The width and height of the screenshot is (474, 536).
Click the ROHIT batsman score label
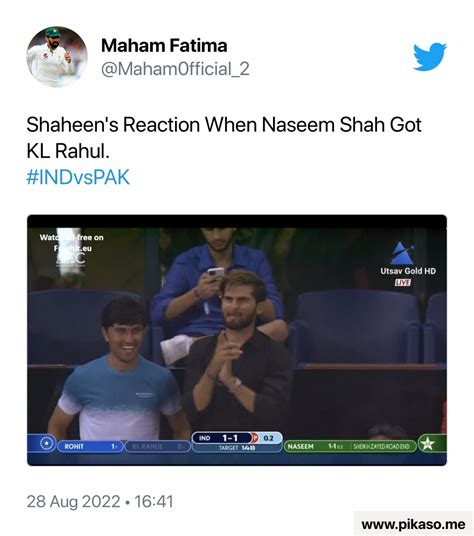point(90,446)
